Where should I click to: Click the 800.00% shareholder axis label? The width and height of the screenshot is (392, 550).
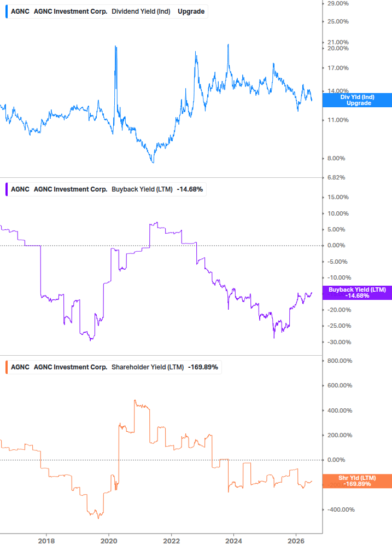(x=340, y=361)
